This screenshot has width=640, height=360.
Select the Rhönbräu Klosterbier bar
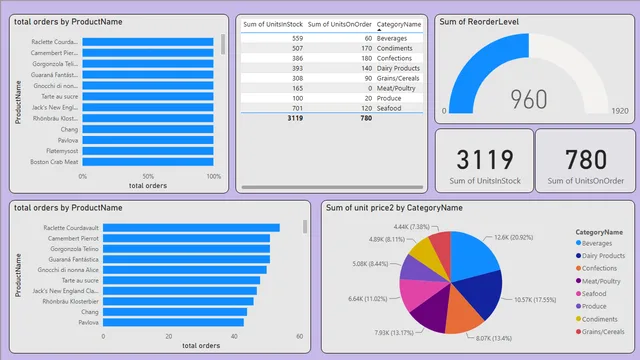178,301
